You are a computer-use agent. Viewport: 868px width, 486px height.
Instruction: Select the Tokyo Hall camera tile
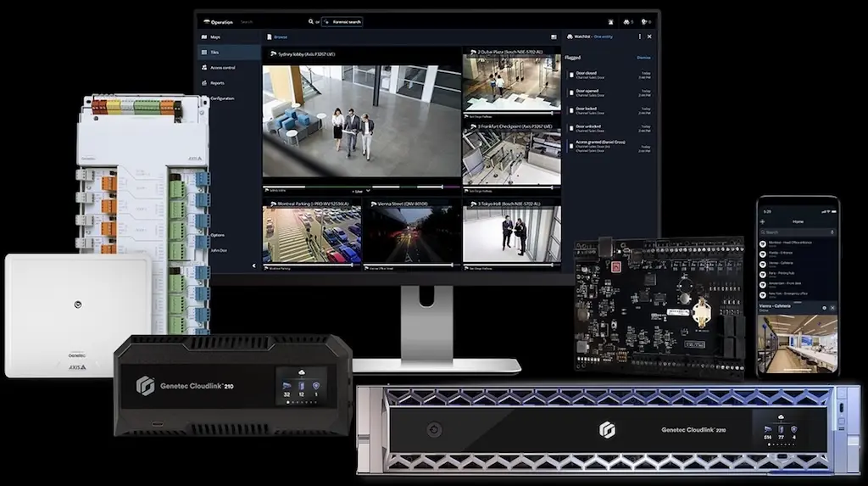(x=511, y=234)
